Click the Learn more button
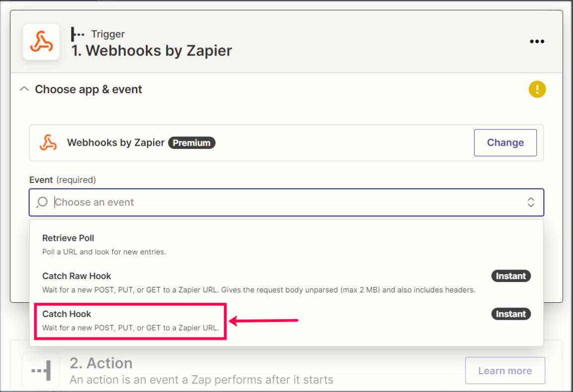The image size is (573, 392). coord(505,371)
